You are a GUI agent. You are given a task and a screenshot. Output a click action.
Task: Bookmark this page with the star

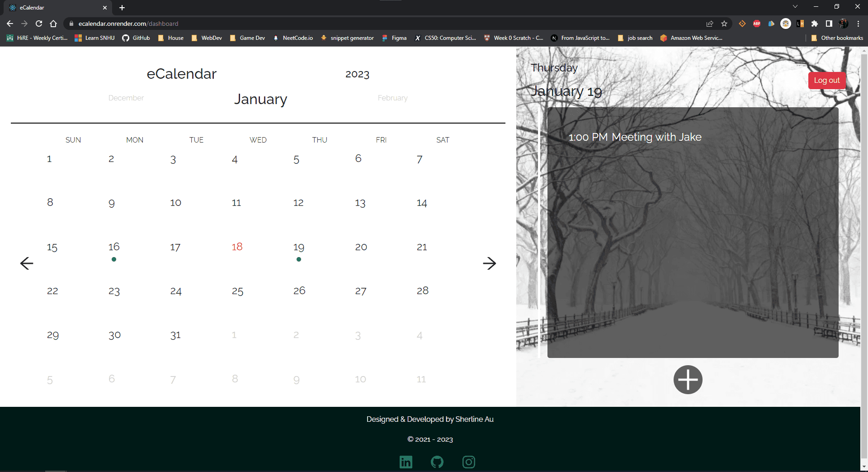coord(724,24)
